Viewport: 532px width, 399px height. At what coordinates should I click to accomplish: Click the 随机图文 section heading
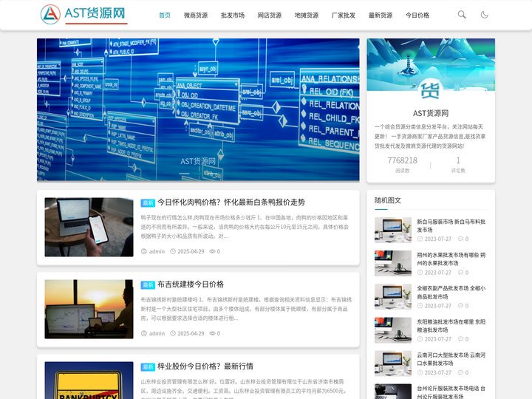click(x=388, y=200)
